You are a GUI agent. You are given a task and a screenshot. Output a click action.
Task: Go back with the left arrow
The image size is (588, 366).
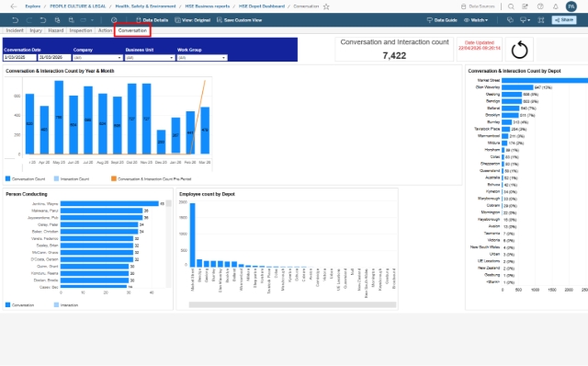point(14,6)
